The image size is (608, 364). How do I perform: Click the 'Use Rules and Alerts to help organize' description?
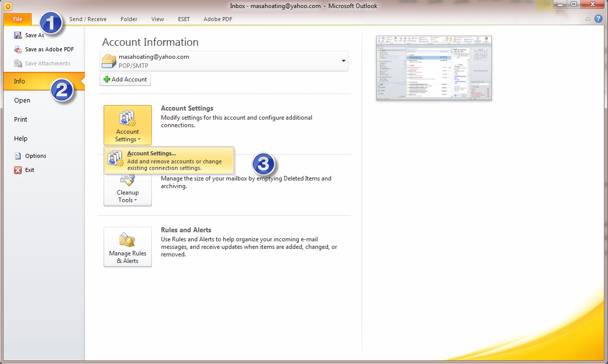pyautogui.click(x=249, y=247)
